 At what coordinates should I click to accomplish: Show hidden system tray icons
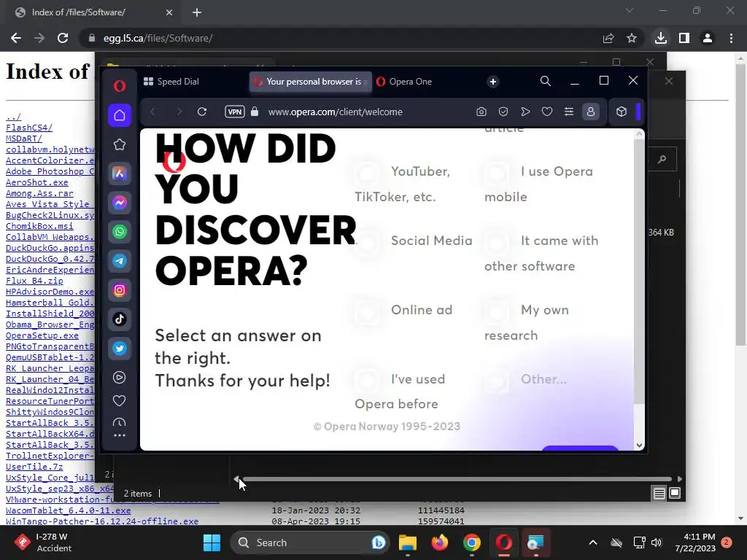click(593, 542)
